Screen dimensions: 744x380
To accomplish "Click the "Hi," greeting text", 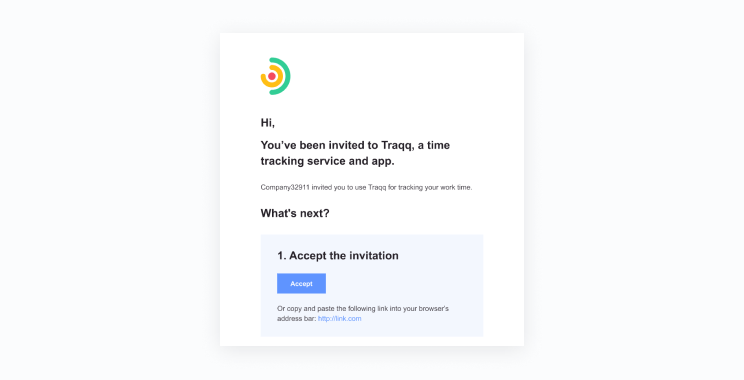I will pyautogui.click(x=268, y=123).
